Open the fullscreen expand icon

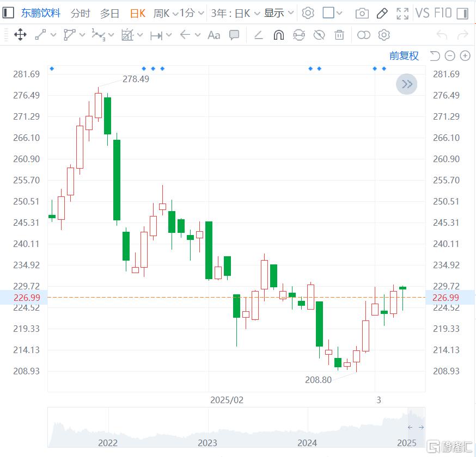pyautogui.click(x=402, y=13)
